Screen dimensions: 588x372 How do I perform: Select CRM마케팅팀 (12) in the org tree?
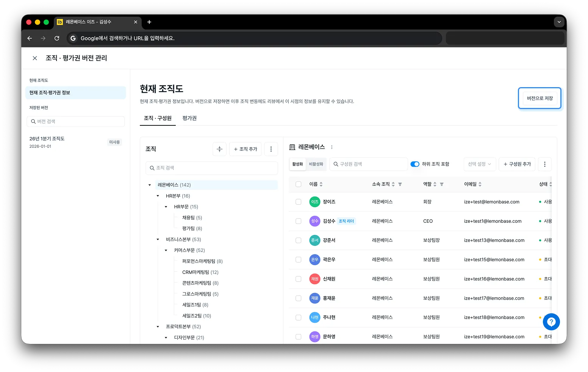coord(200,272)
